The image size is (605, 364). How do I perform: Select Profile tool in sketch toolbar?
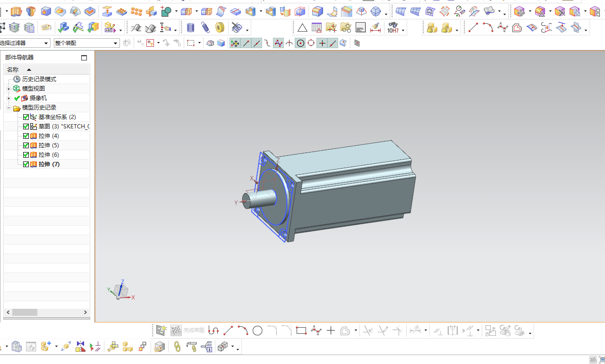click(213, 330)
